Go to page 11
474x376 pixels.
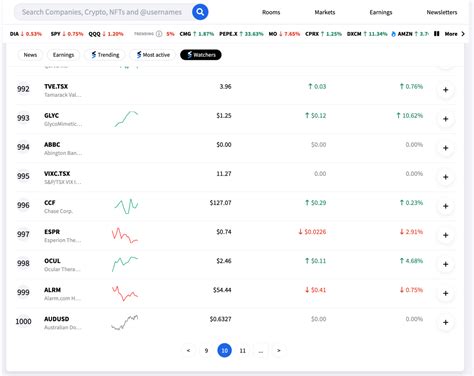click(243, 350)
